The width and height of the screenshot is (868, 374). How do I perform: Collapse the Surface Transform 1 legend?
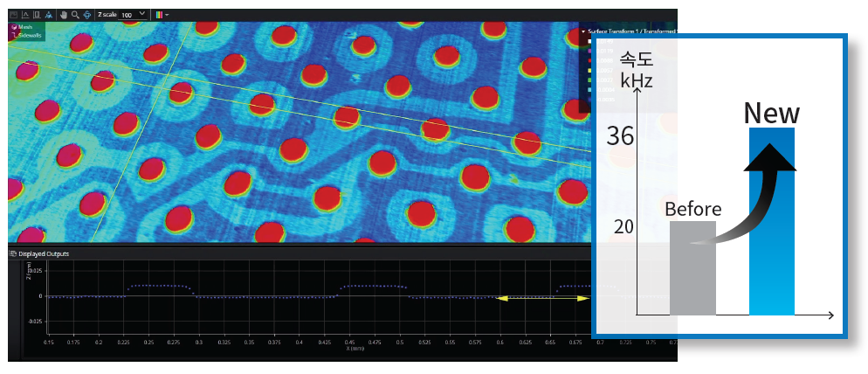582,31
